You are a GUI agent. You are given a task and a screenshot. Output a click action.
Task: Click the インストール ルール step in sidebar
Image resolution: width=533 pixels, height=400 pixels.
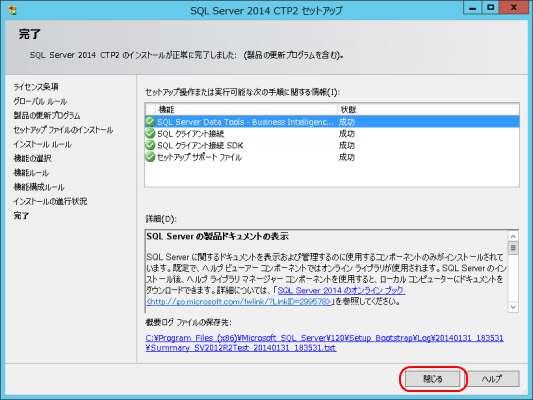[42, 144]
